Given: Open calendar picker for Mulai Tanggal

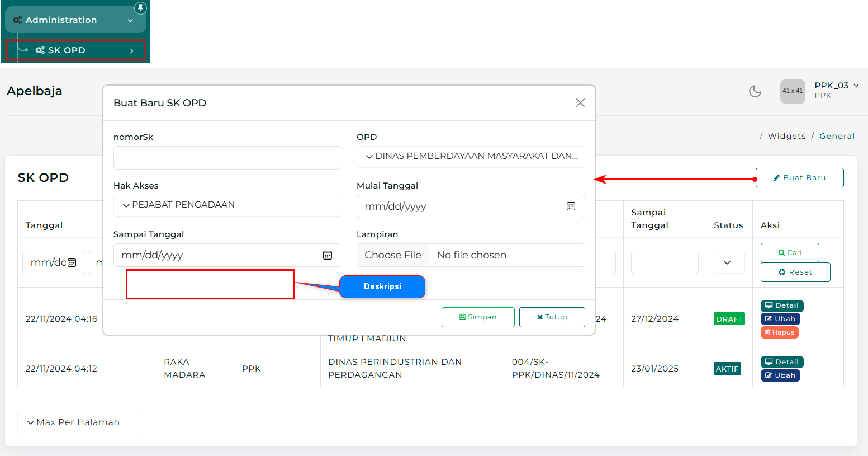Looking at the screenshot, I should click(x=571, y=206).
